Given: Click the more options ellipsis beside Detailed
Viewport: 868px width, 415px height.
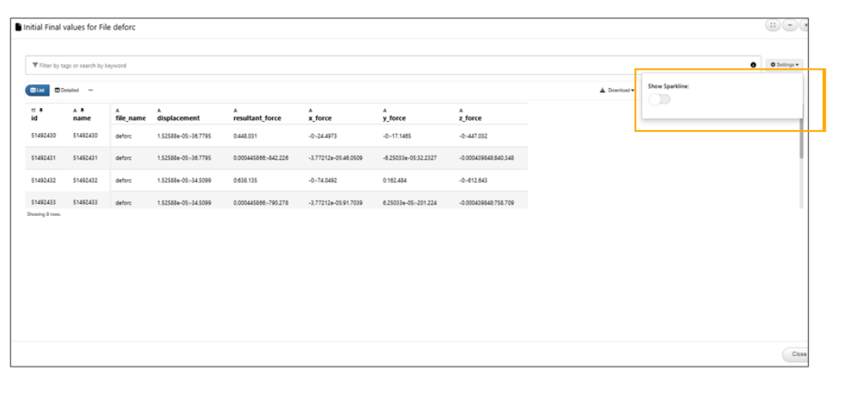Looking at the screenshot, I should coord(90,90).
